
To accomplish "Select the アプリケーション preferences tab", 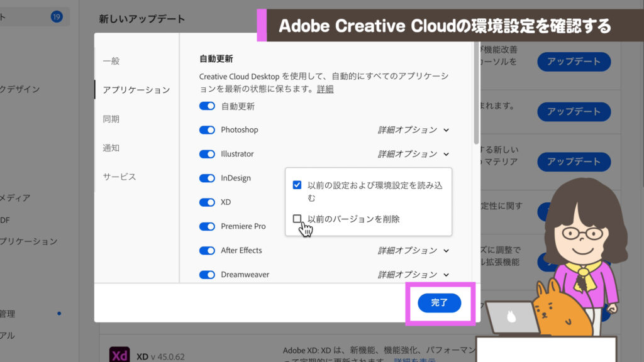I will click(136, 90).
